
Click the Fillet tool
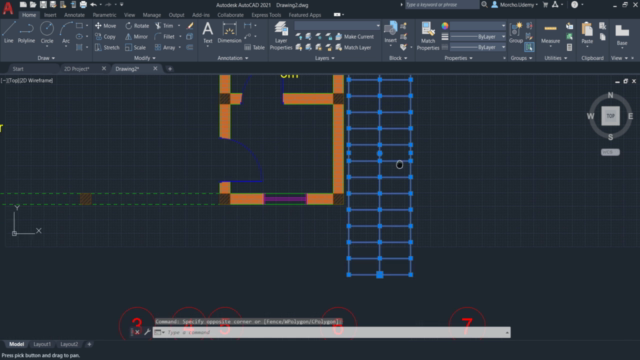click(165, 37)
